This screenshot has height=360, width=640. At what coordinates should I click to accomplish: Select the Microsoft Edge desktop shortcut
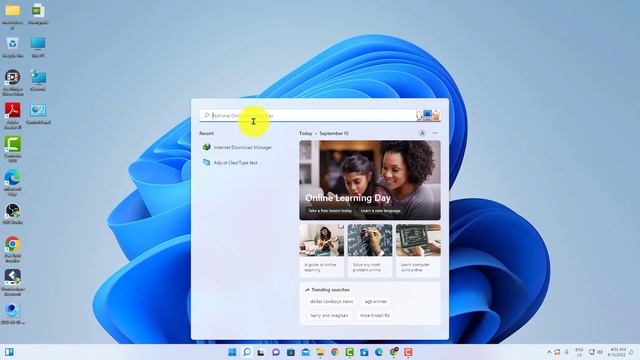(12, 183)
